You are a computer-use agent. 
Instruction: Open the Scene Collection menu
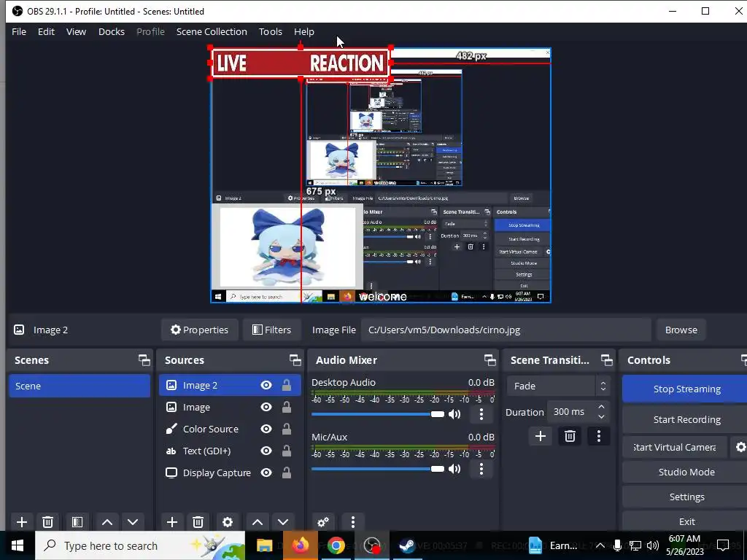click(212, 31)
